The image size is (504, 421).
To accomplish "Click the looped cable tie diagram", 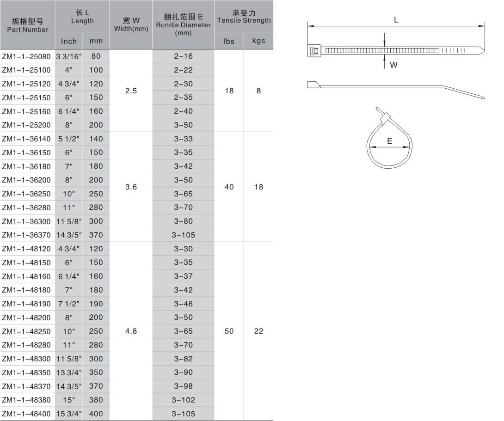I will tap(389, 139).
